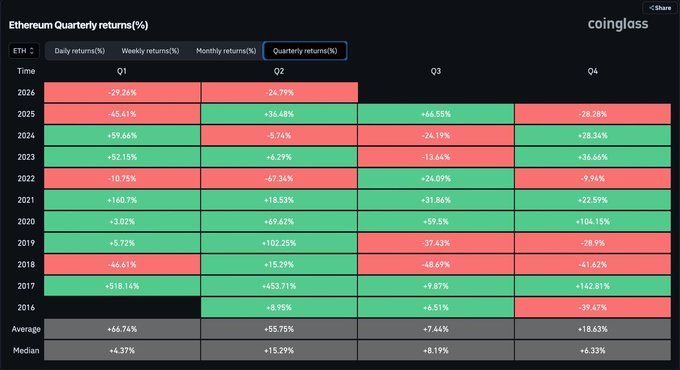Click the 2019 Q1 cell +5.72%

pyautogui.click(x=122, y=243)
